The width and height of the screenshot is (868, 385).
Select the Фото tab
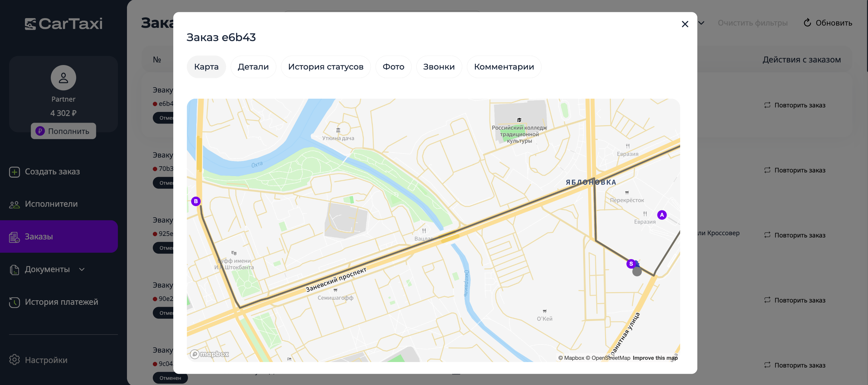pos(393,67)
